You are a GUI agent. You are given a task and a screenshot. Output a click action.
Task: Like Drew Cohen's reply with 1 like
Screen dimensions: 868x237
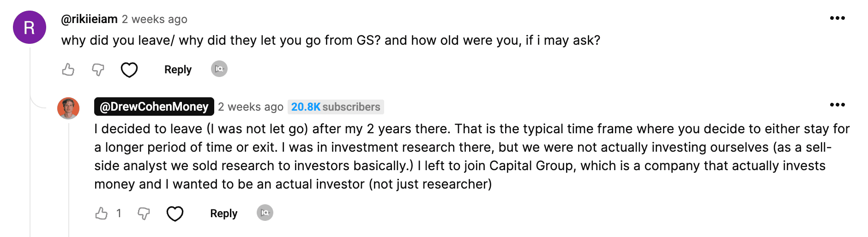(x=102, y=213)
